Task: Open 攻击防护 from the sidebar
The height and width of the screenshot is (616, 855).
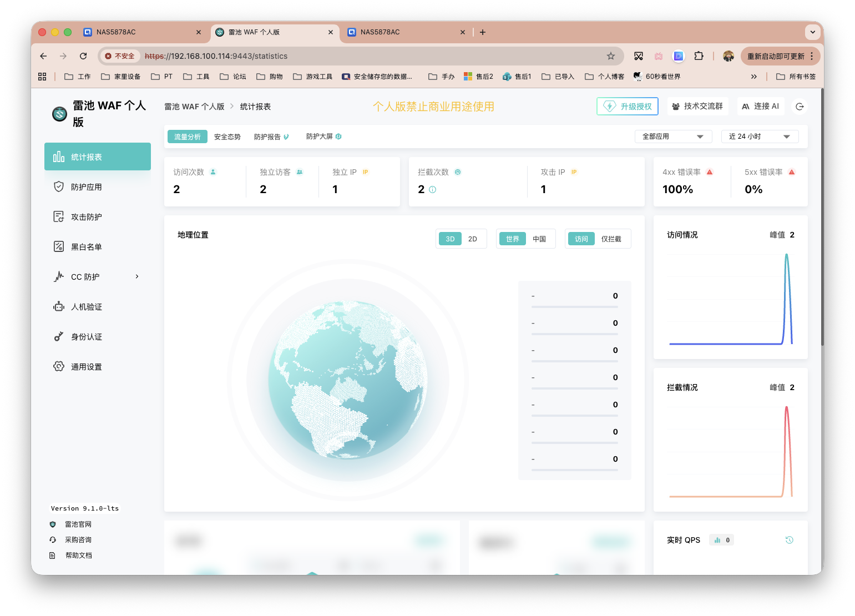Action: tap(86, 216)
